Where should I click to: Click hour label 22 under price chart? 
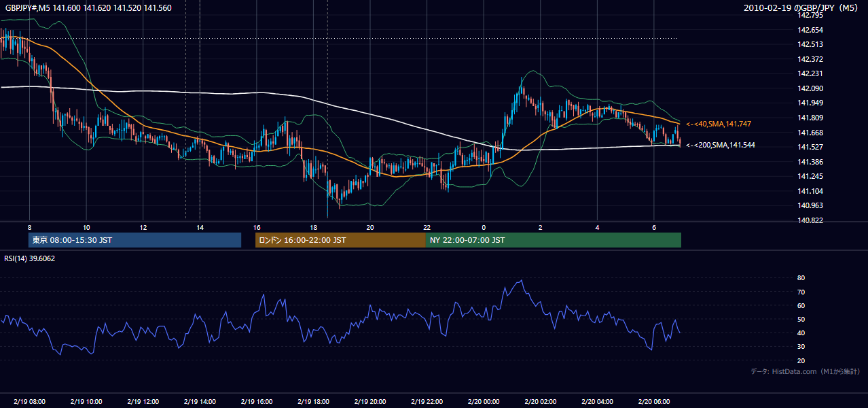click(x=427, y=227)
